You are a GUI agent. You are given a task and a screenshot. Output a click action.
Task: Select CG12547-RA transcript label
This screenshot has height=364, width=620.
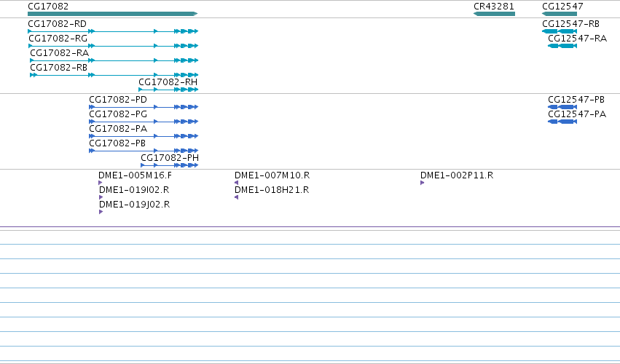(x=577, y=39)
